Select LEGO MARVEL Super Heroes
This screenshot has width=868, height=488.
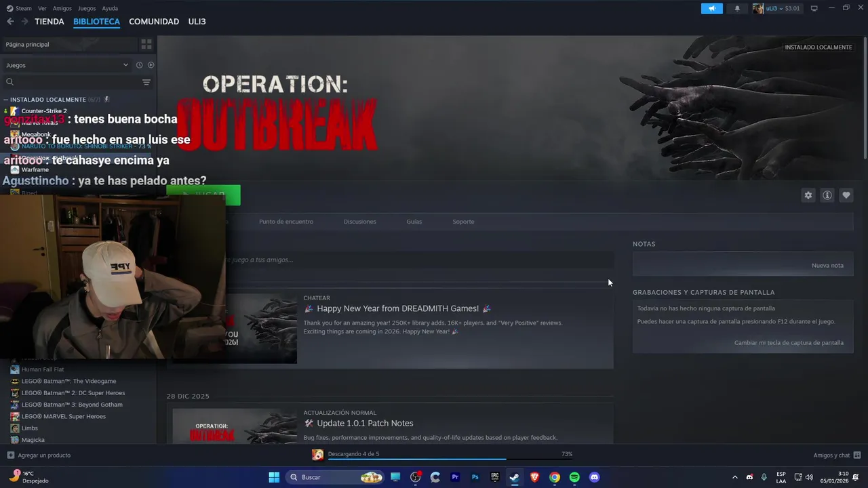(64, 416)
